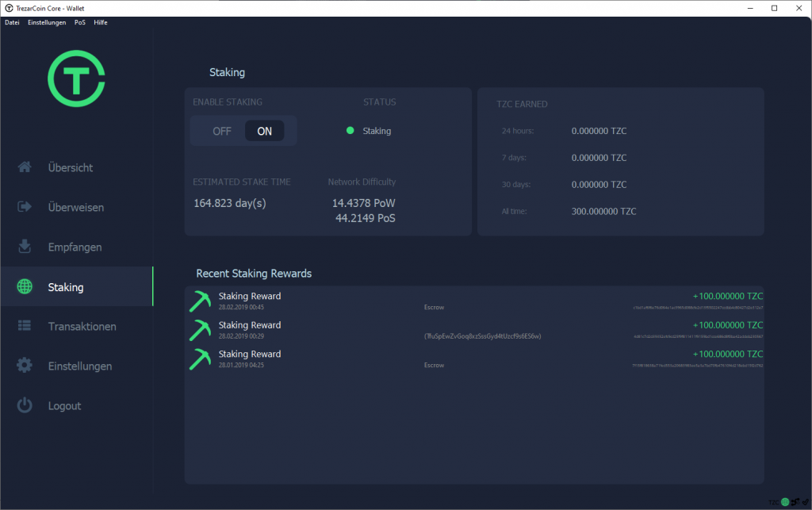Select the Staking Reward from 28.02.2019 00:45
The width and height of the screenshot is (812, 510).
click(476, 301)
